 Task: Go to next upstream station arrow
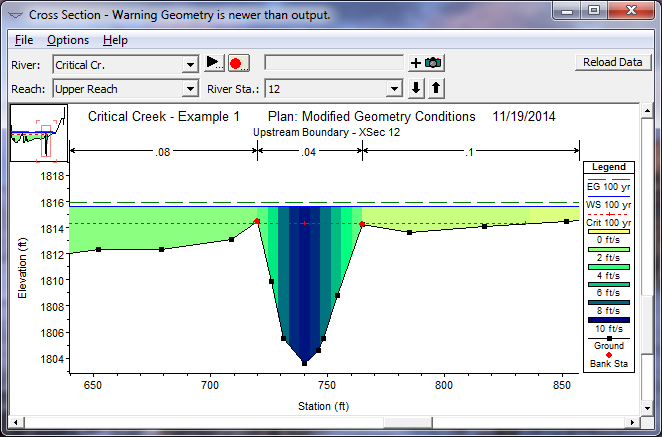[x=436, y=89]
